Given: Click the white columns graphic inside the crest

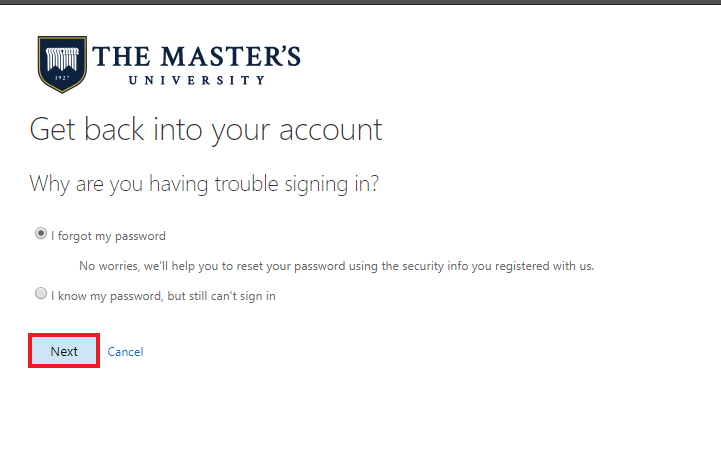Looking at the screenshot, I should (x=62, y=59).
